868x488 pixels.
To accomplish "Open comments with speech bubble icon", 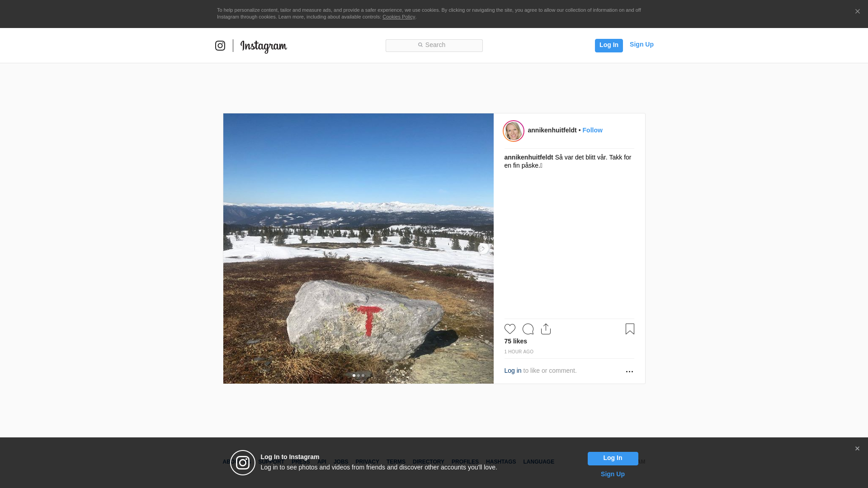I will pyautogui.click(x=528, y=329).
